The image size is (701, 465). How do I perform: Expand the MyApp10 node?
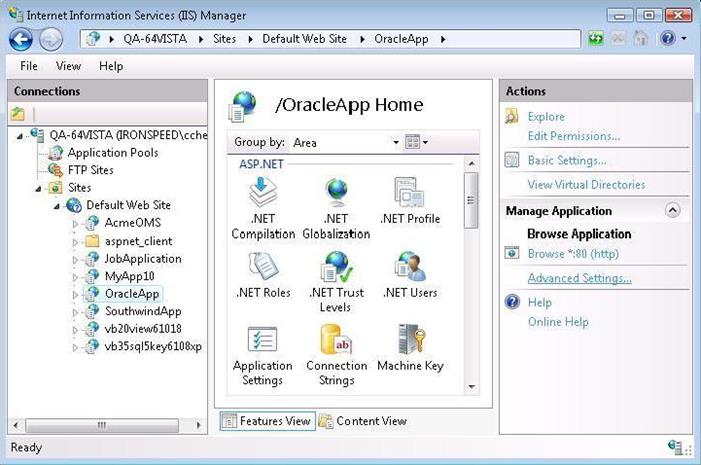click(x=75, y=277)
